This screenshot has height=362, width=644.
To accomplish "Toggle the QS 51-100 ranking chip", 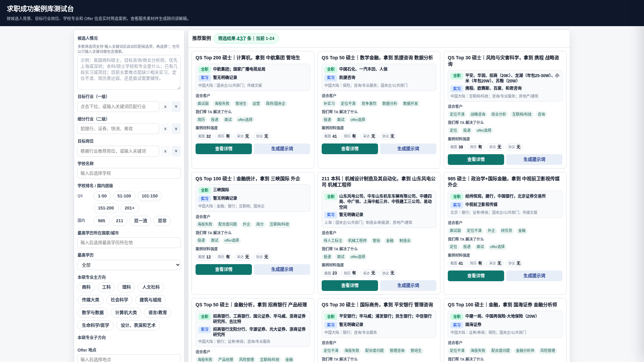I will coord(124,196).
